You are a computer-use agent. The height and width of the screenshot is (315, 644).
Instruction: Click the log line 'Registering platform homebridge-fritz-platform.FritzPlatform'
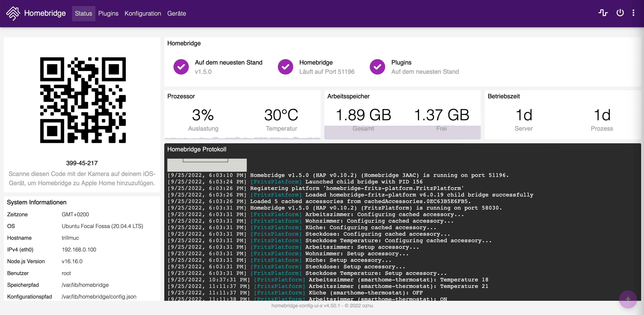[x=357, y=188]
